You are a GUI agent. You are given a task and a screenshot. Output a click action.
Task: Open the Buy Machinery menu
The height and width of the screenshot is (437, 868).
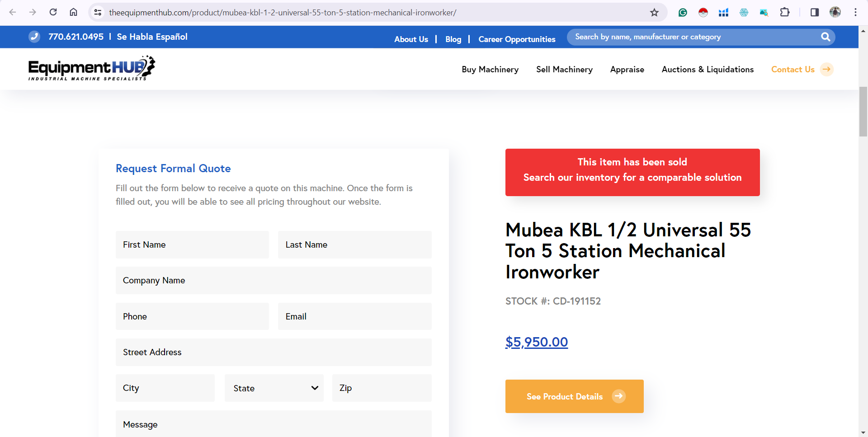point(490,69)
